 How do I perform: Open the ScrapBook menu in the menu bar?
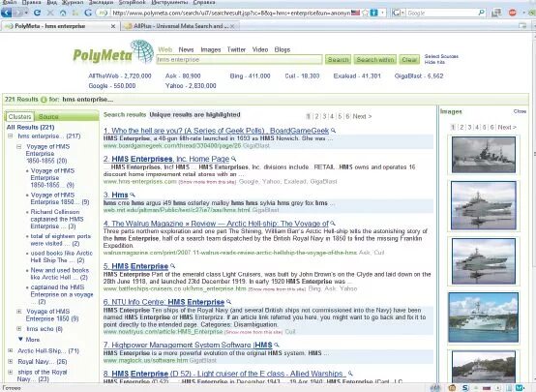(x=132, y=2)
